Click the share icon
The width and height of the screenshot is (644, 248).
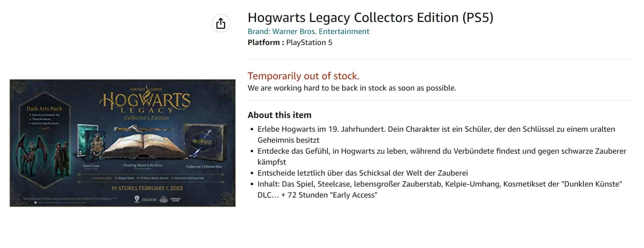tap(221, 23)
